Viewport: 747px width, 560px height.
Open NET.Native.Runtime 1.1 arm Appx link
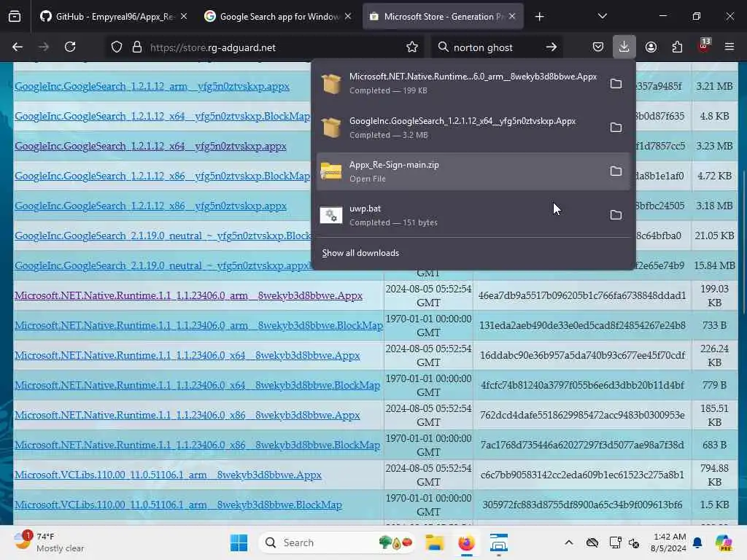click(x=188, y=296)
